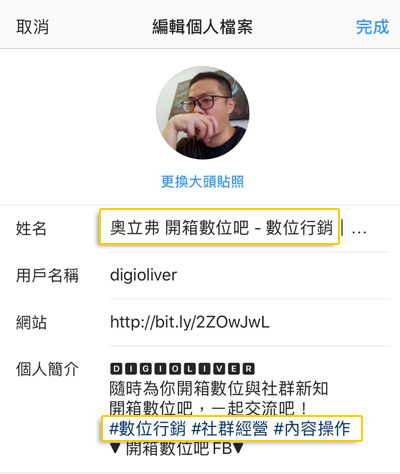
Task: Tap the #內容操作 hashtag
Action: 312,428
